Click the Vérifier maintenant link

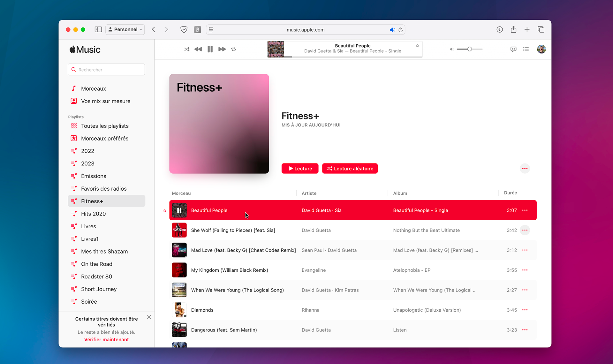click(x=106, y=339)
